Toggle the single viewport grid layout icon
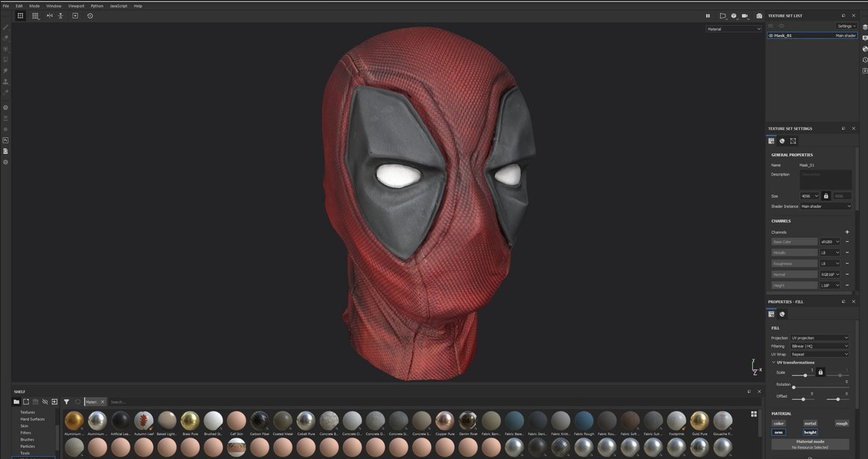Image resolution: width=868 pixels, height=459 pixels. point(20,15)
